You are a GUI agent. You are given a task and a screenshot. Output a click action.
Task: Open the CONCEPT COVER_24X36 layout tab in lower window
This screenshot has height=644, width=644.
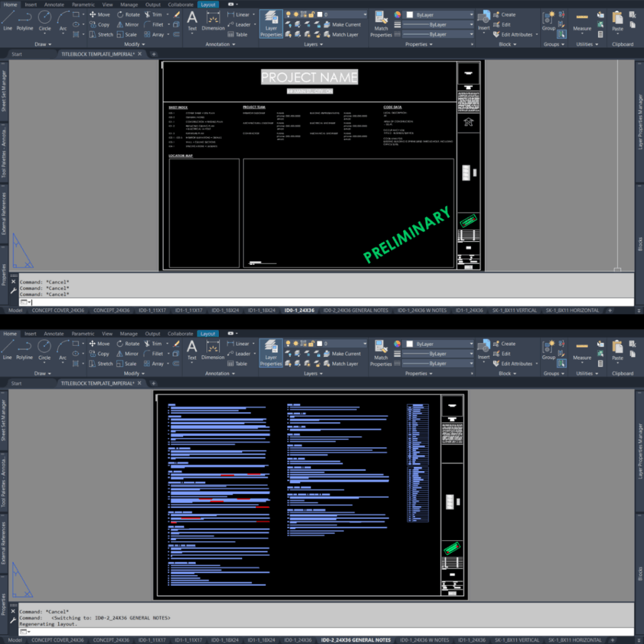[x=57, y=640]
